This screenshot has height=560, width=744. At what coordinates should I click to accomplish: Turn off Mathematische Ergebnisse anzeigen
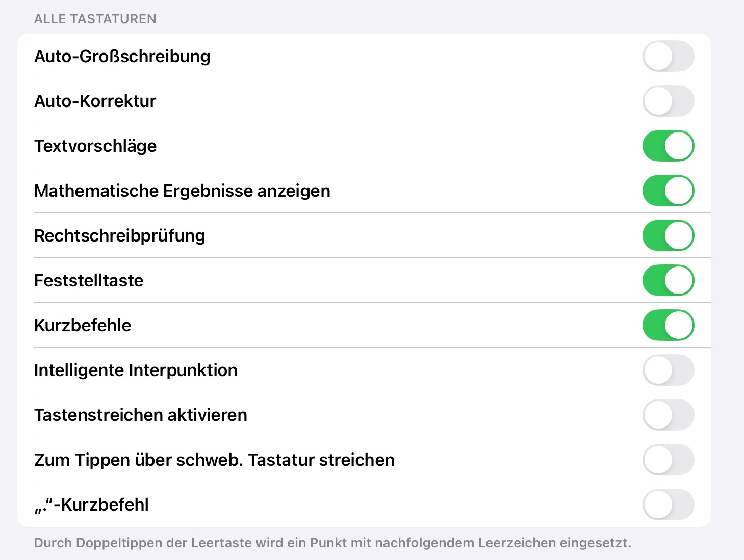[668, 191]
